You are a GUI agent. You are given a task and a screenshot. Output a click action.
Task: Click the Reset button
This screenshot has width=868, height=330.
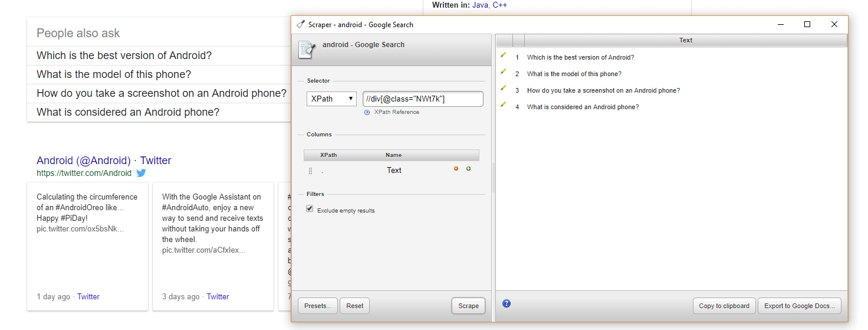(x=354, y=306)
